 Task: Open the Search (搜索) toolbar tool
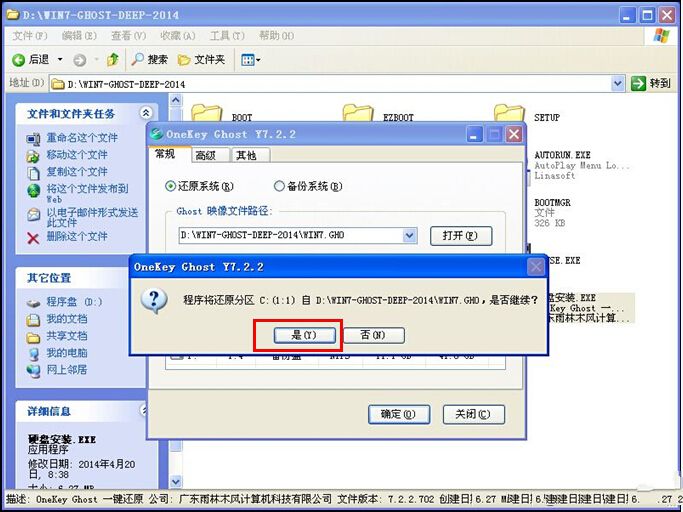tap(148, 60)
